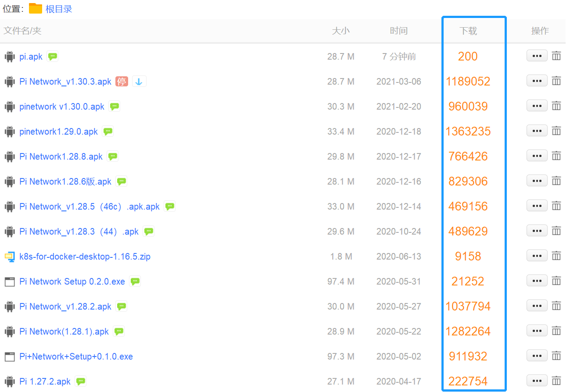Open Pi Network_v1.28.2.apk file link
The height and width of the screenshot is (392, 570).
[x=65, y=306]
